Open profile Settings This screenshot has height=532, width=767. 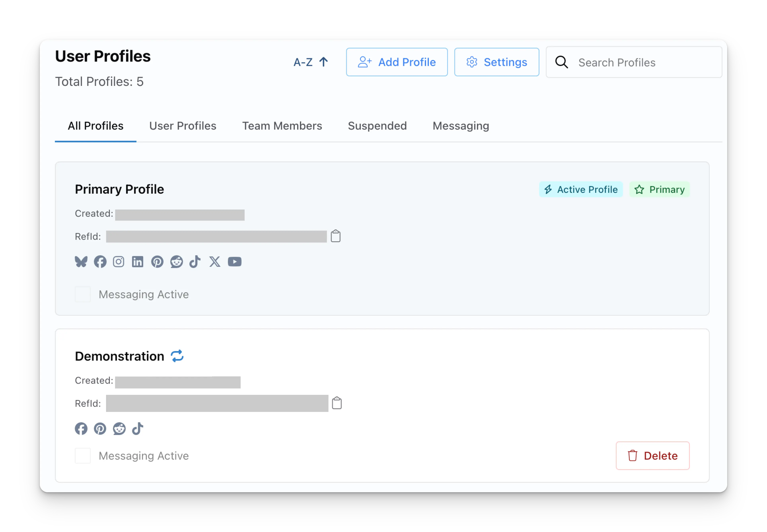click(496, 62)
